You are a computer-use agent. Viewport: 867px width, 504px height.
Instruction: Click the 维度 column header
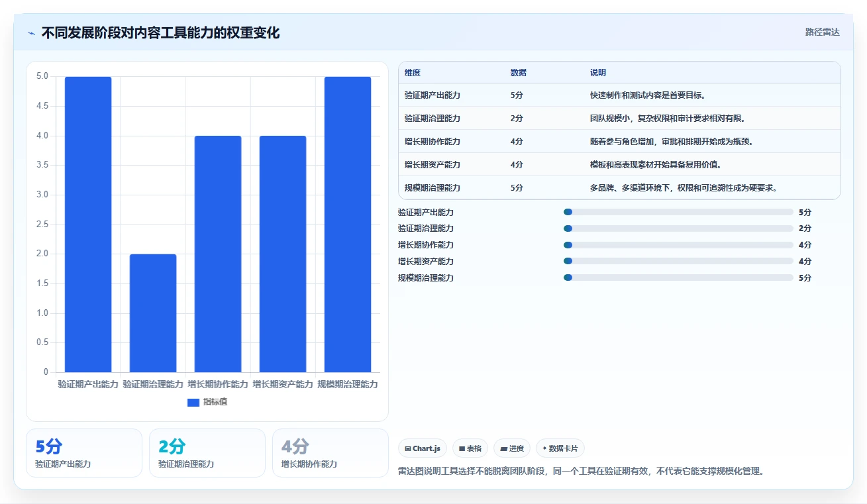pos(413,73)
